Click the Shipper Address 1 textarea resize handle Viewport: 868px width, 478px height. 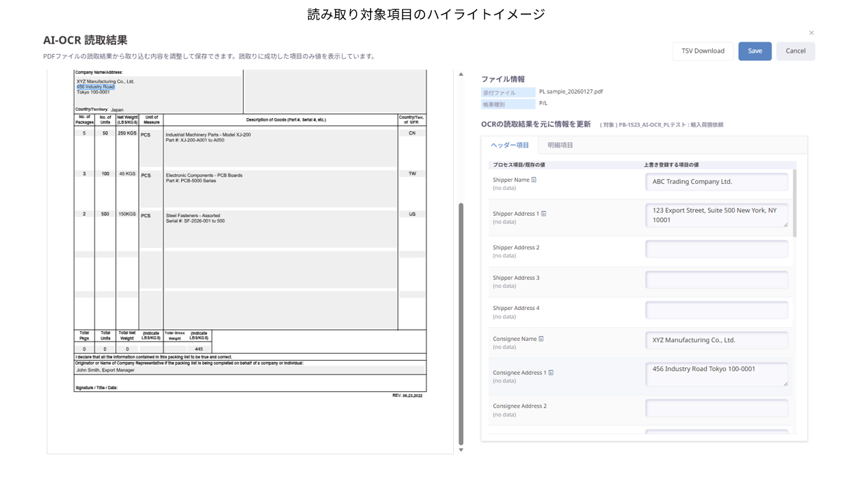(785, 225)
